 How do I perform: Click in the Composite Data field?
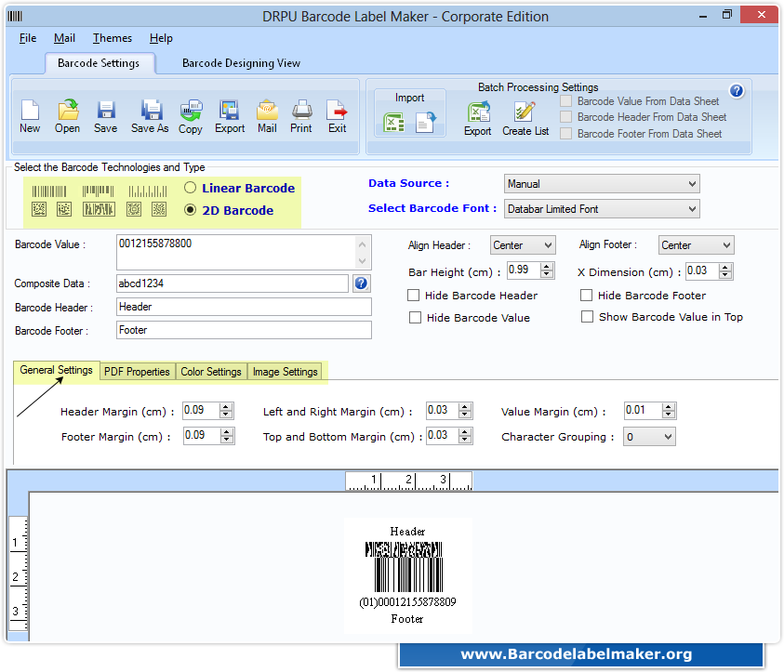click(233, 283)
